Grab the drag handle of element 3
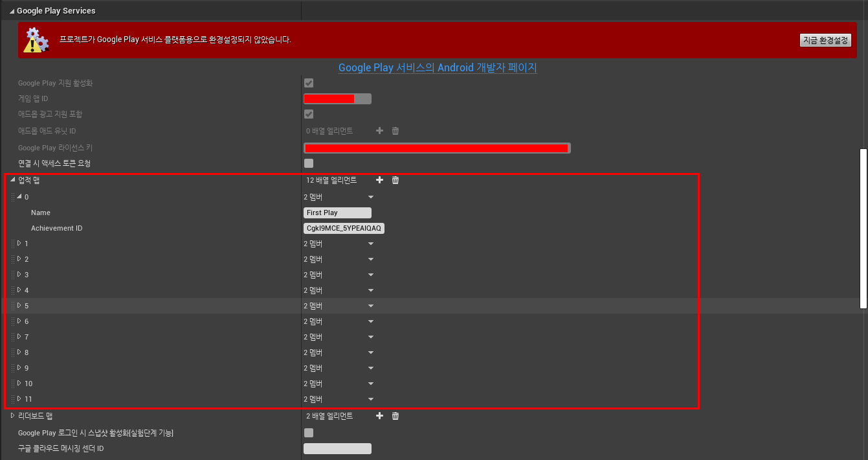This screenshot has width=868, height=460. pos(12,275)
